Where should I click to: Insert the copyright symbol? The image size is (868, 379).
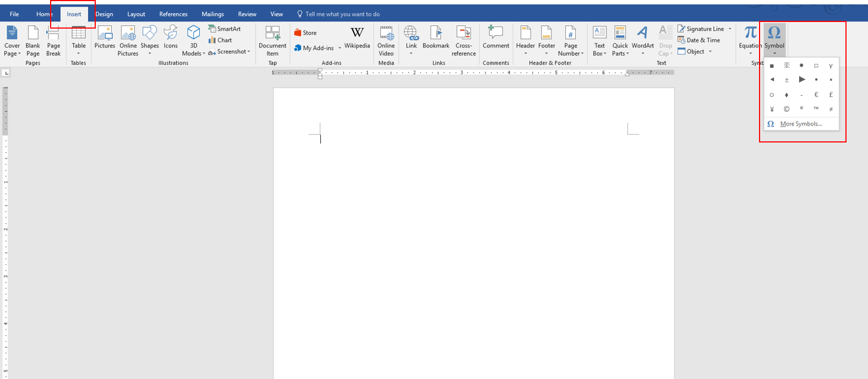click(x=787, y=109)
